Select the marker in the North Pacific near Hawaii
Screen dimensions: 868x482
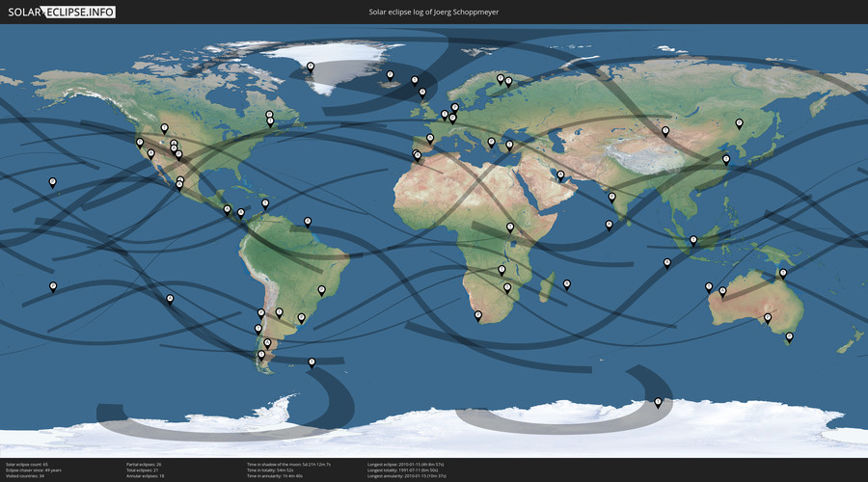(x=53, y=182)
